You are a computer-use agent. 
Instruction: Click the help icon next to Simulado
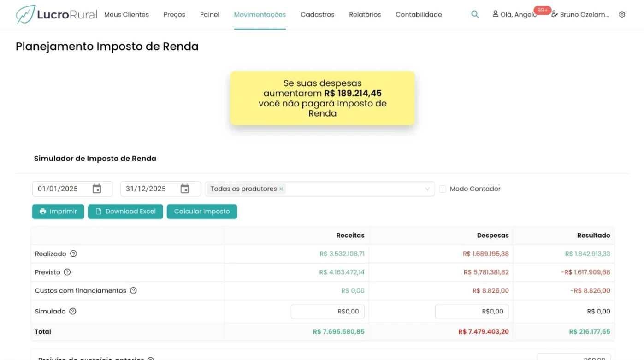point(72,311)
